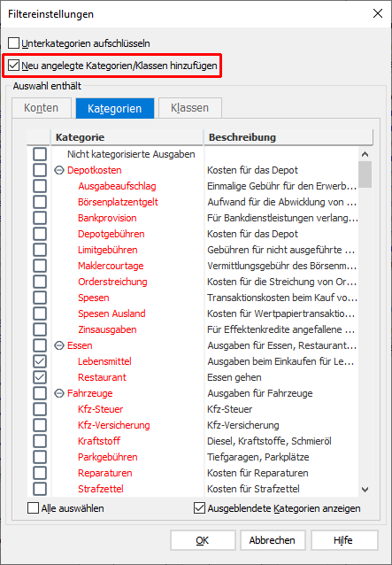392x565 pixels.
Task: Check the Orderstreichung checkbox
Action: point(40,282)
